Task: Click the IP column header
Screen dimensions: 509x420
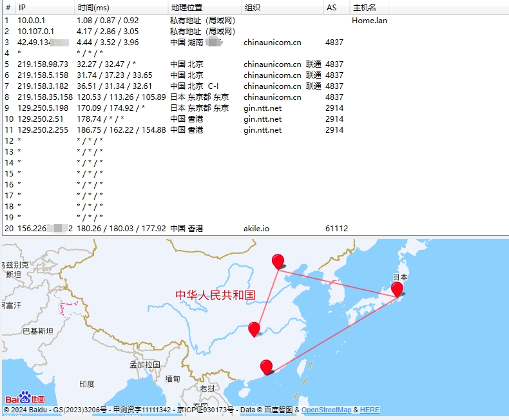Action: pyautogui.click(x=45, y=7)
